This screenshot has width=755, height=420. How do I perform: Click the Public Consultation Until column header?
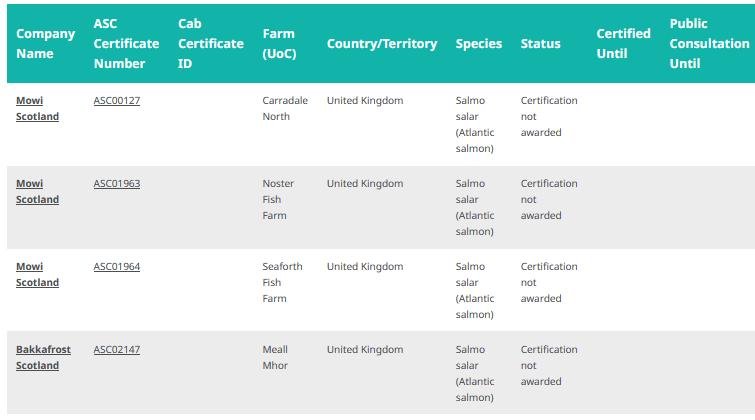click(x=708, y=43)
